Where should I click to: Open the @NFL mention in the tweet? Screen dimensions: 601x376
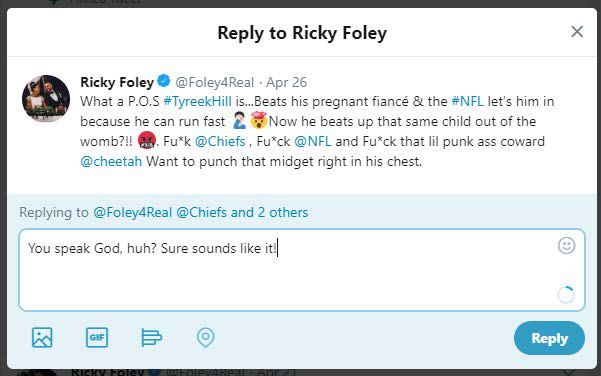(313, 141)
